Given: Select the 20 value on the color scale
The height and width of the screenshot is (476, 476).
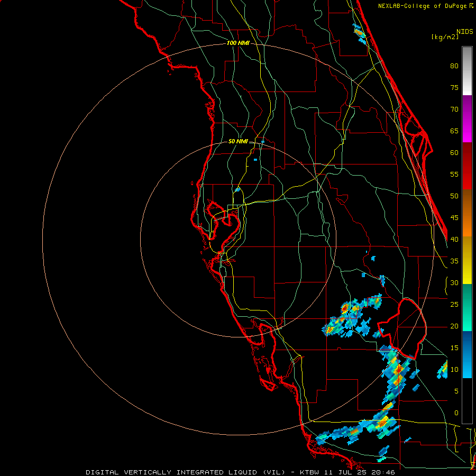Looking at the screenshot, I should pyautogui.click(x=454, y=326).
